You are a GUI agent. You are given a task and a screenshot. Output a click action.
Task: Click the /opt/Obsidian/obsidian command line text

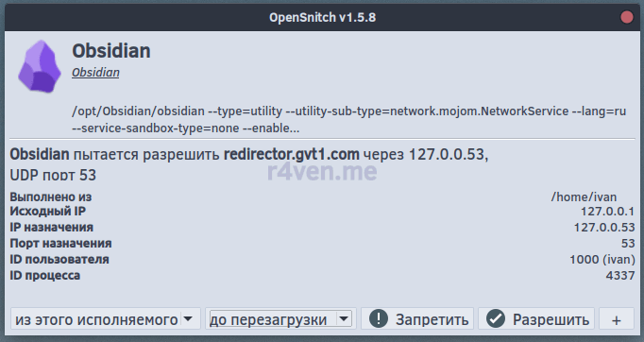pos(348,119)
